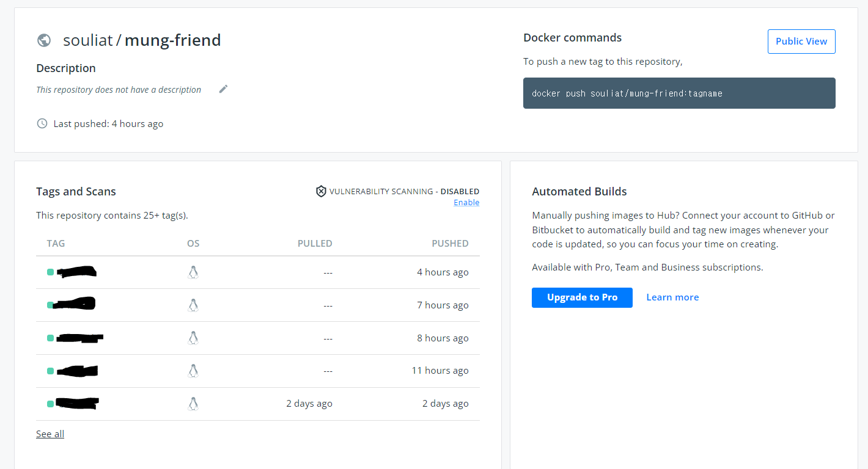Screen dimensions: 868x469
Task: Click 'To push a new tag to this repository,'
Action: coord(603,62)
